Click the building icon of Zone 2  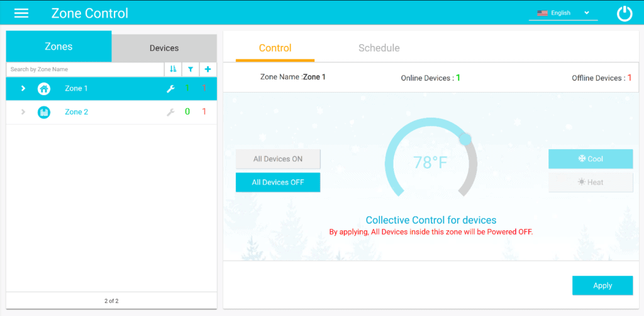tap(44, 112)
